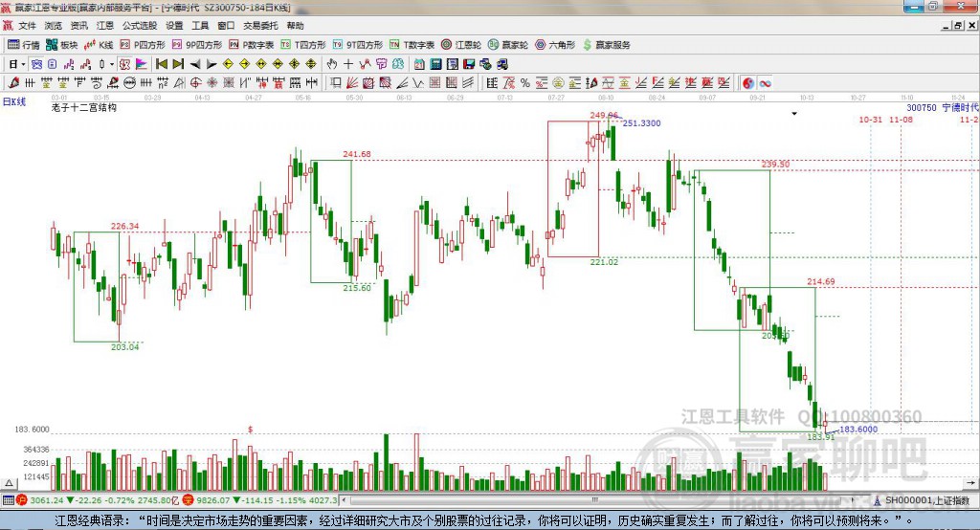The width and height of the screenshot is (980, 530).
Task: Click the pink flag chart icon
Action: [142, 64]
